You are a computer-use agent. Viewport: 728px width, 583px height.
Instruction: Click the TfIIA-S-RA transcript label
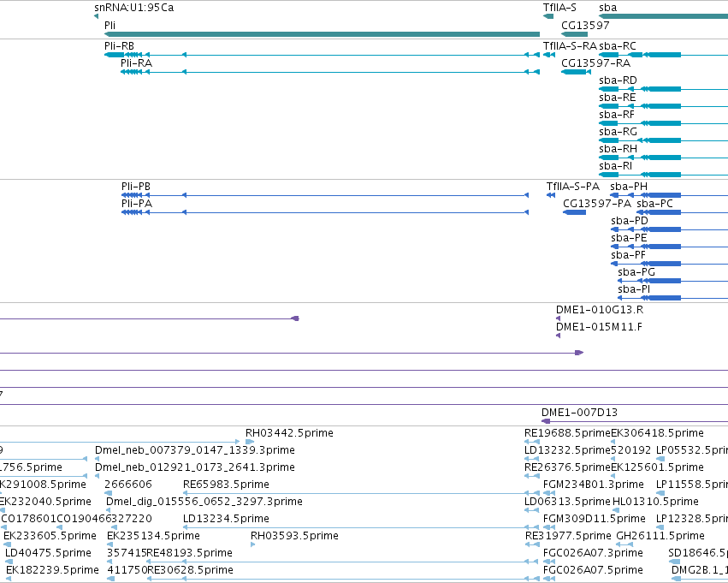(570, 46)
